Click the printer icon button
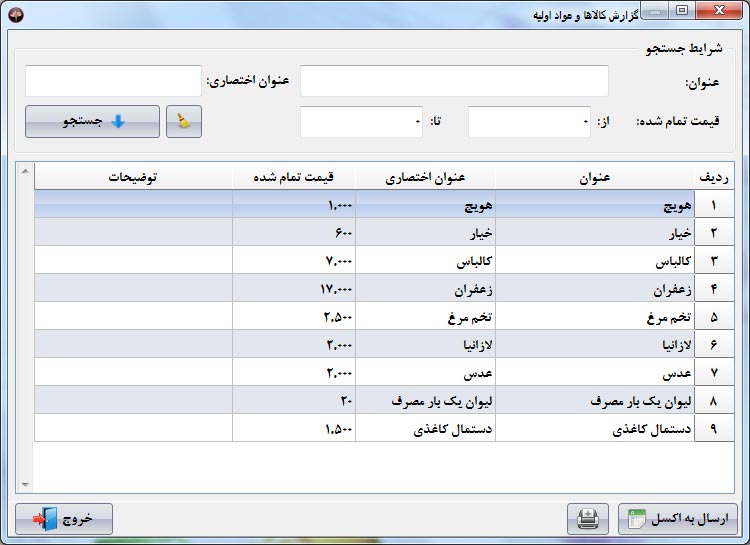 [588, 519]
